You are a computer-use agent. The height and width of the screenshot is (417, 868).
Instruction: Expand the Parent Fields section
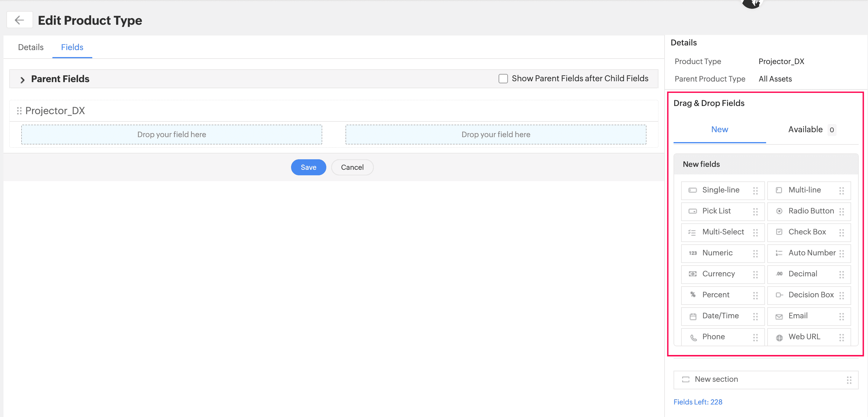click(22, 79)
